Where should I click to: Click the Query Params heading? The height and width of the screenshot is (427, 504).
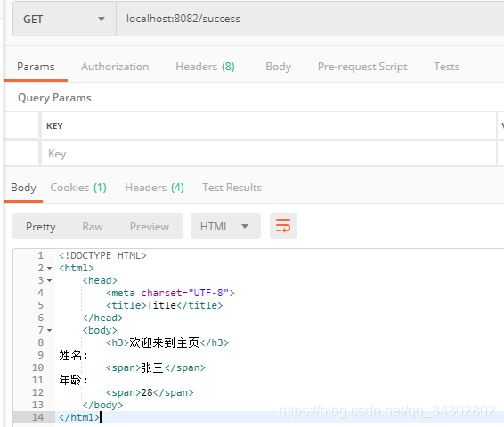point(54,98)
